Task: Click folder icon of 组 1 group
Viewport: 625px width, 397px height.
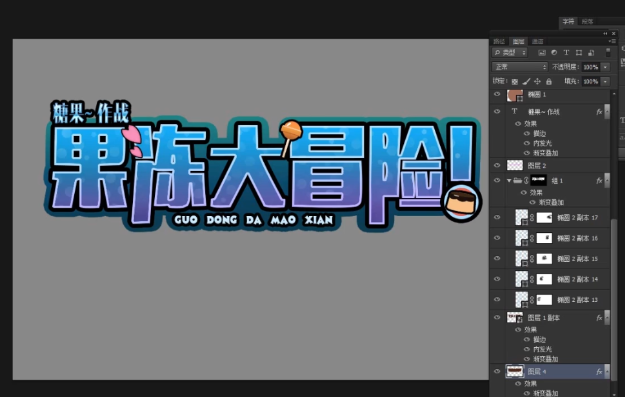Action: [517, 181]
